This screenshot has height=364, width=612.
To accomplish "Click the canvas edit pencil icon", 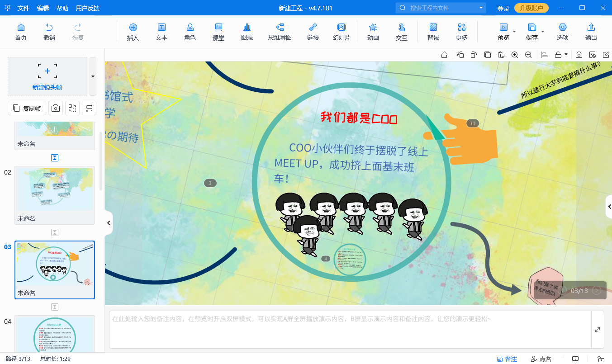I will coord(606,55).
